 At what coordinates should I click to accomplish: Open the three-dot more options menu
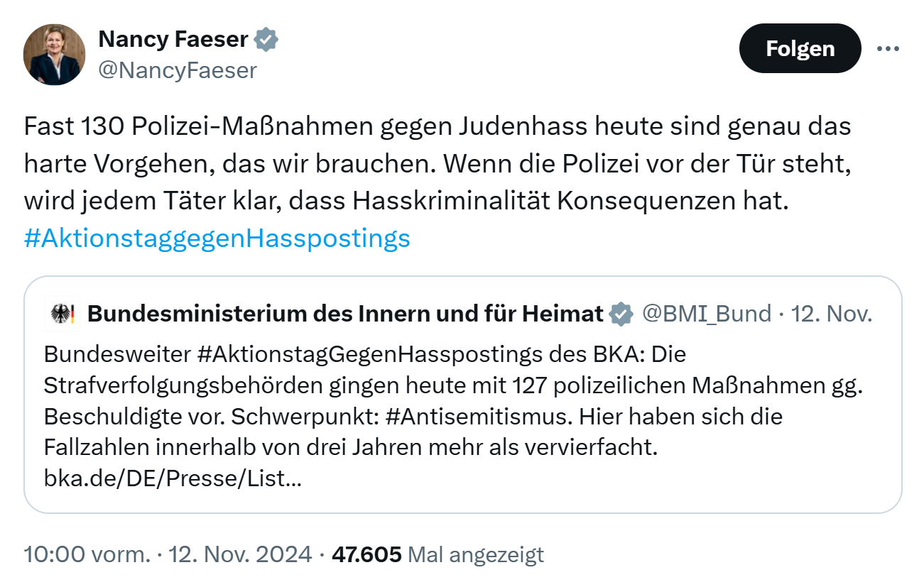[888, 49]
